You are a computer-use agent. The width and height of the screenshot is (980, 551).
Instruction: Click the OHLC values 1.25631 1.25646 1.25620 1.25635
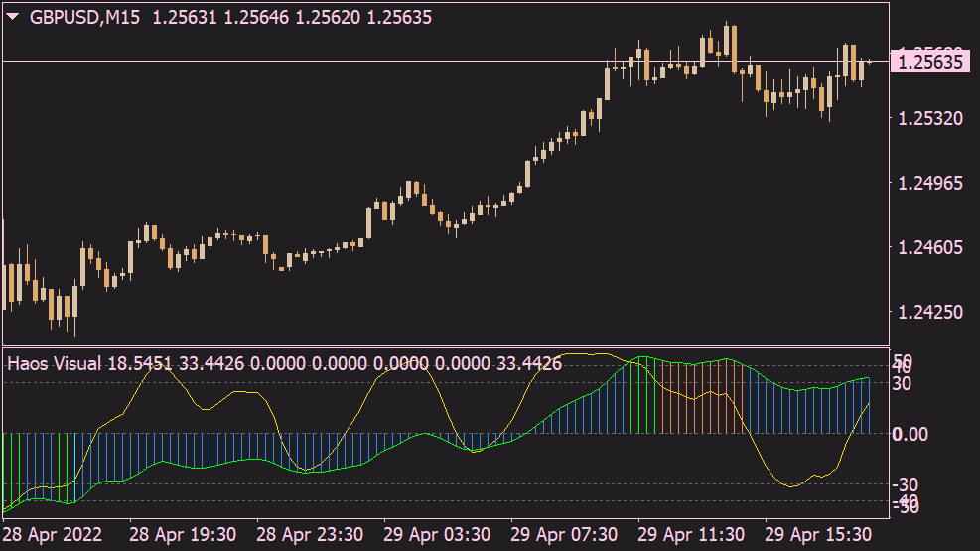pos(292,17)
